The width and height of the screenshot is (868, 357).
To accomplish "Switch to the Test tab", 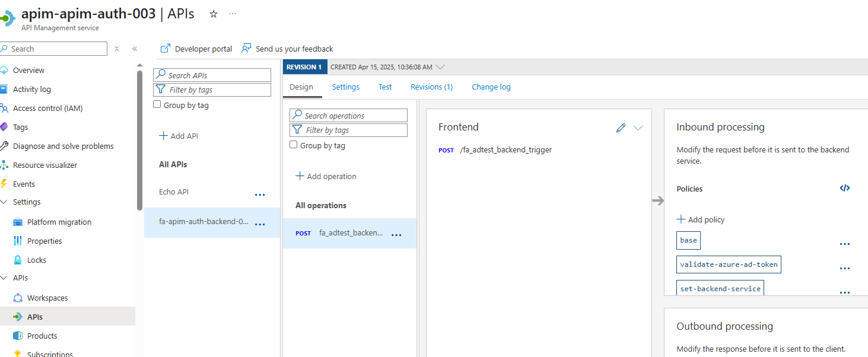I will 385,87.
